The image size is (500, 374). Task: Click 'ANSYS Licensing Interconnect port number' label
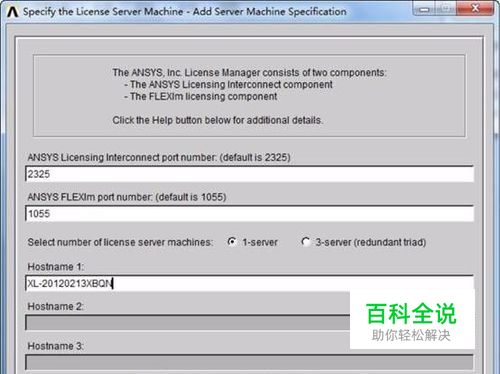[x=159, y=157]
